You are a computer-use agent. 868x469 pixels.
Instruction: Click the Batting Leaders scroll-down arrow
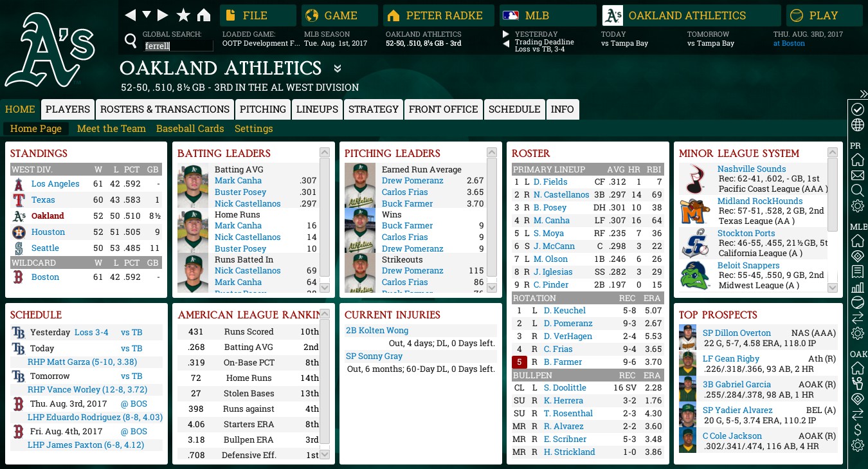pos(325,288)
